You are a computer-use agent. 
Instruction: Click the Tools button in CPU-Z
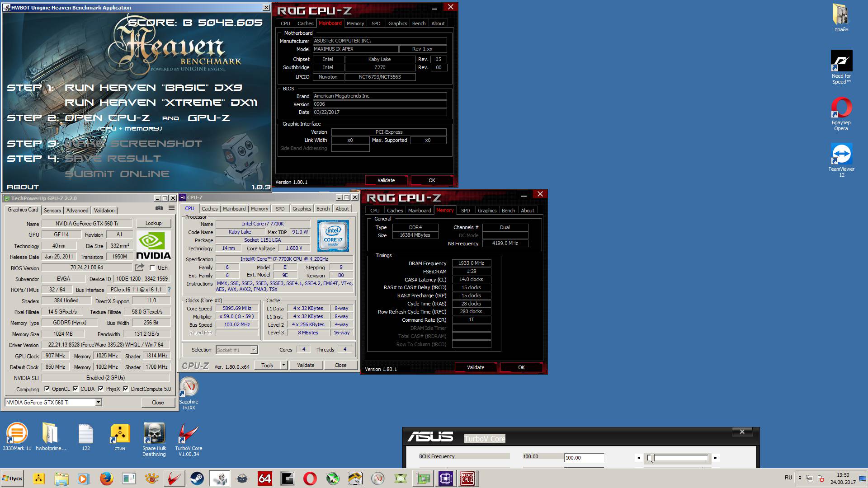(267, 365)
